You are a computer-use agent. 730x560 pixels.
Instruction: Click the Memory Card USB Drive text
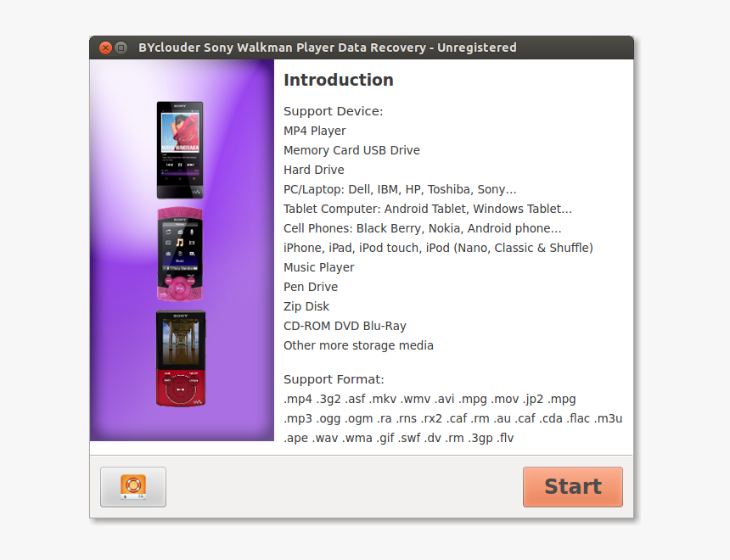point(351,150)
